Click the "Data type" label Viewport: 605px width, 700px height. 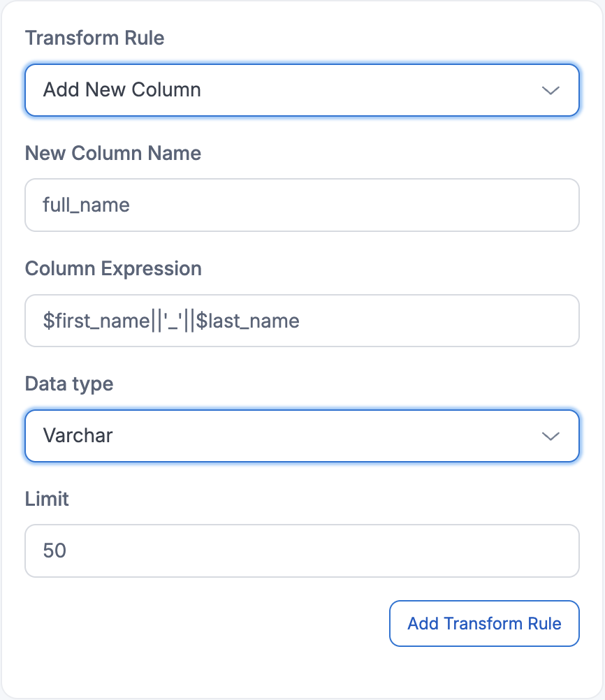point(69,384)
